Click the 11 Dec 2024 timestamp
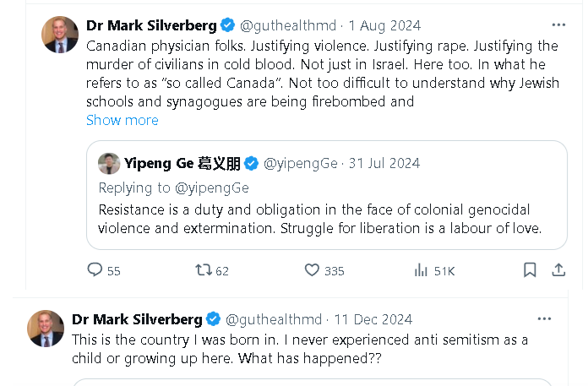The height and width of the screenshot is (386, 588). (373, 319)
